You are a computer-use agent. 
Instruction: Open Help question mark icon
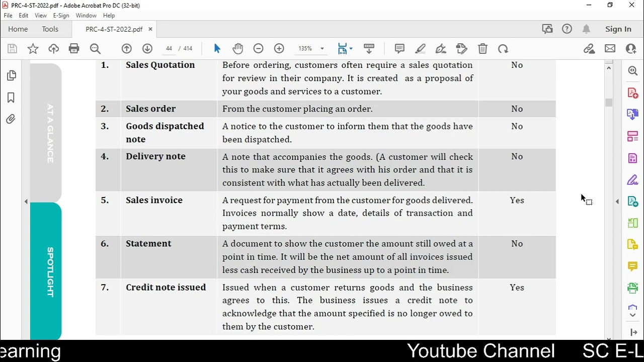567,29
